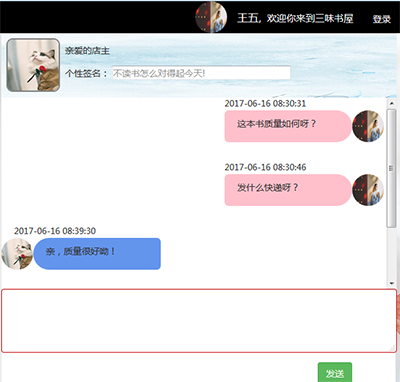Click the text area resize grip corner
Screen dimensions: 400x382
[x=392, y=348]
